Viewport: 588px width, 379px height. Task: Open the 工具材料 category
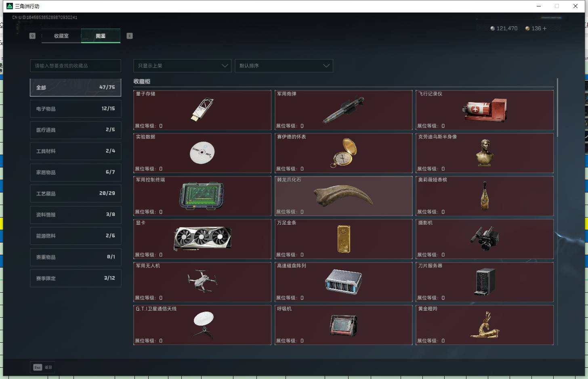click(76, 151)
